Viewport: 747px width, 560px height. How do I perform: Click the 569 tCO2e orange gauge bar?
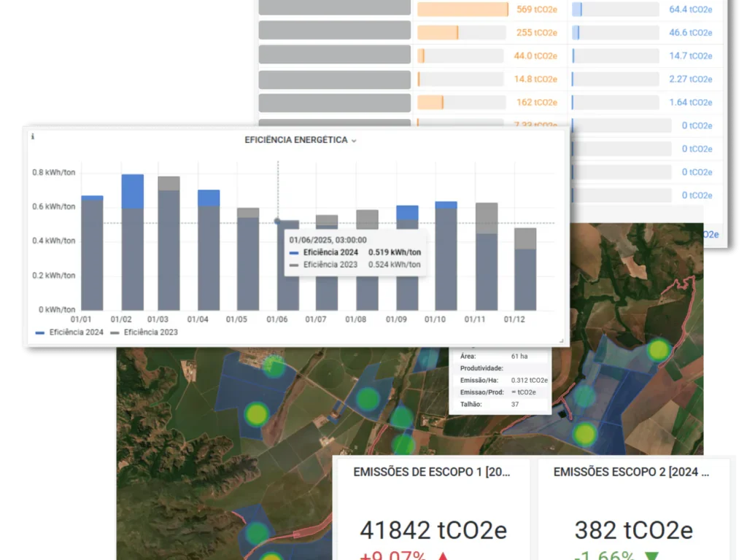click(462, 9)
